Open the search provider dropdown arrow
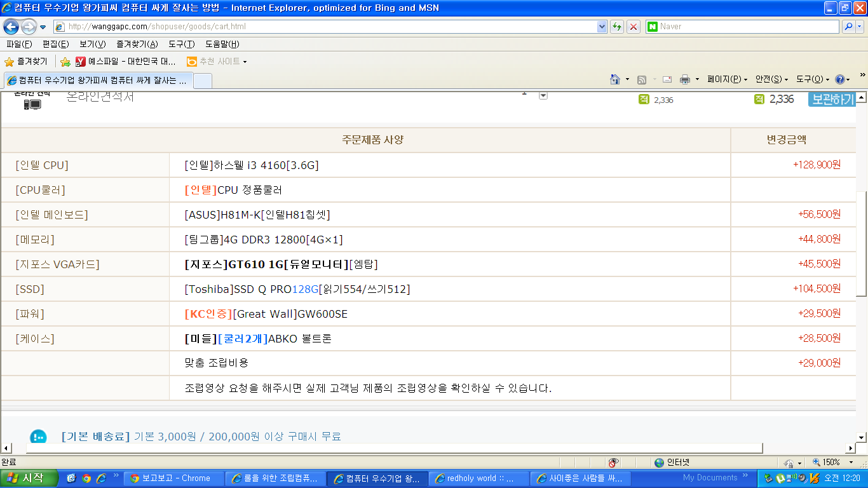 pyautogui.click(x=860, y=27)
